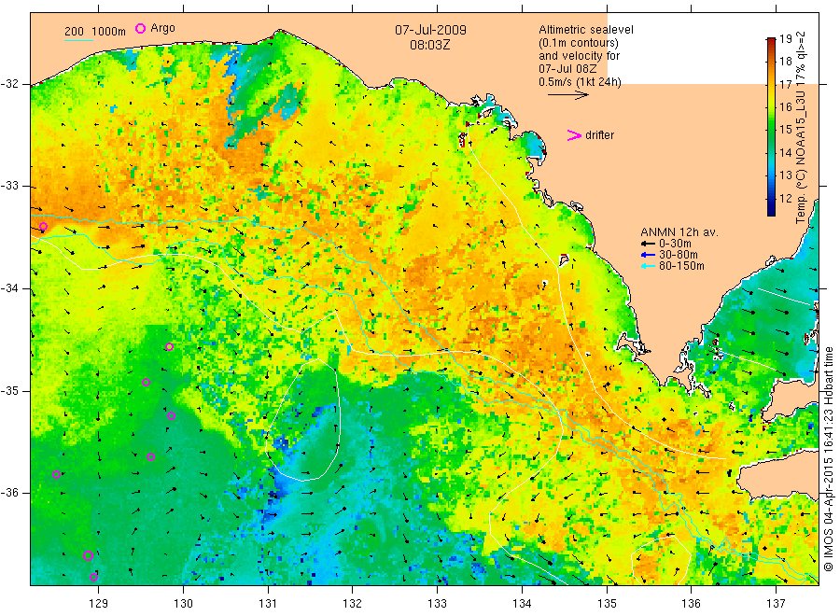Click the magenta drifter chevron symbol
Image resolution: width=840 pixels, height=616 pixels.
pyautogui.click(x=574, y=135)
